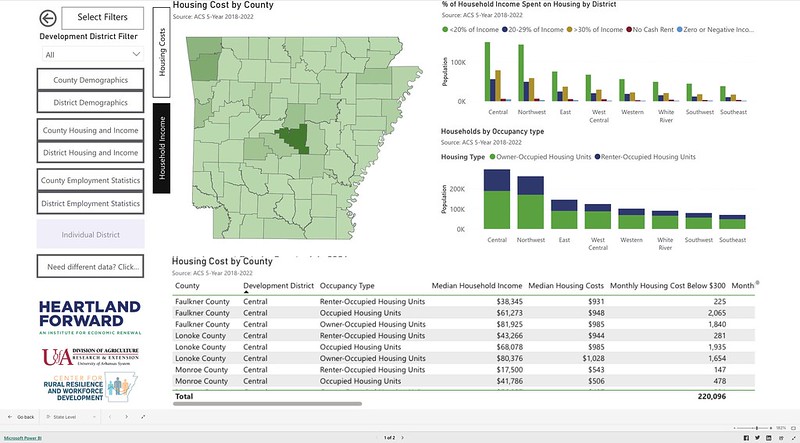Image resolution: width=800 pixels, height=443 pixels.
Task: Open the Select Filters button
Action: pos(103,18)
